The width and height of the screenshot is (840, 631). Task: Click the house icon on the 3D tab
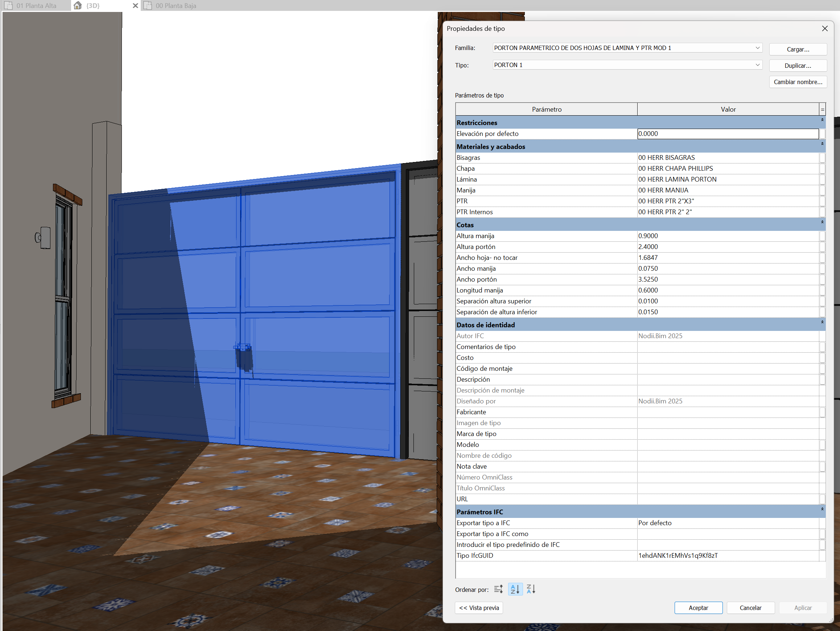click(78, 6)
